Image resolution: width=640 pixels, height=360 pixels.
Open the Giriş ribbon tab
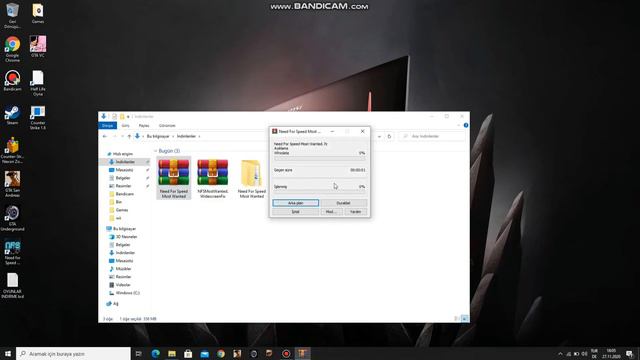pos(126,126)
